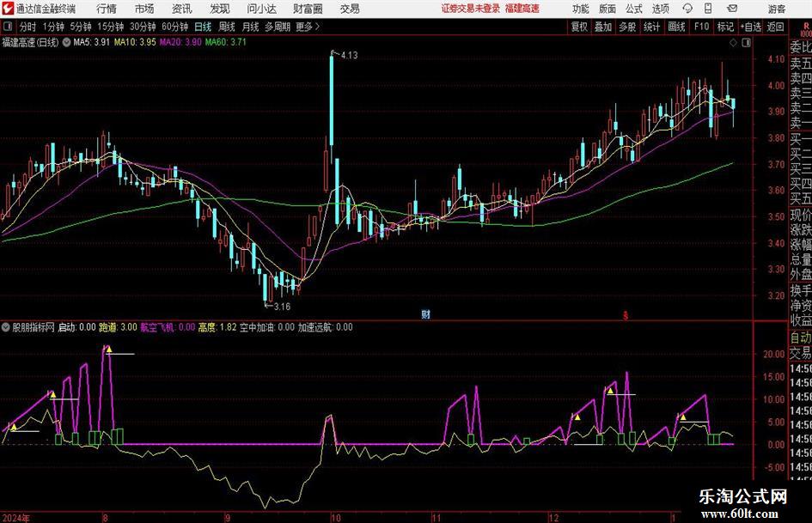Open the 公式 menu
Image resolution: width=812 pixels, height=523 pixels.
(634, 9)
